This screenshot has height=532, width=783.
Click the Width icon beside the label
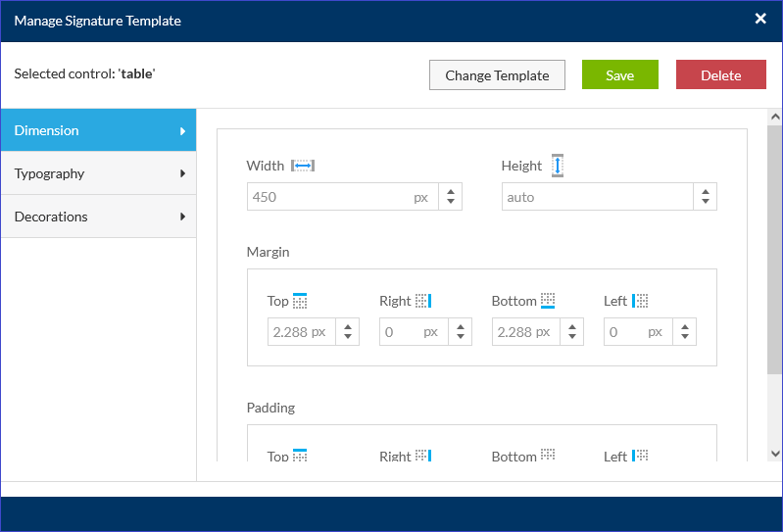coord(303,166)
